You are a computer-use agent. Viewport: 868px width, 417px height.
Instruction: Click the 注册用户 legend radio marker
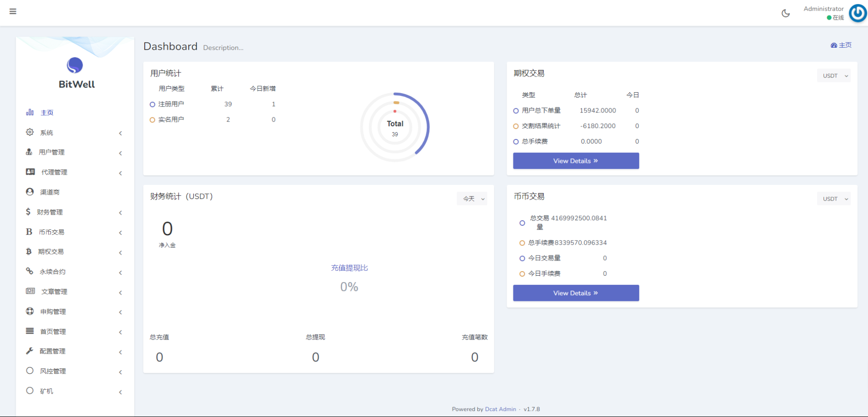tap(152, 104)
